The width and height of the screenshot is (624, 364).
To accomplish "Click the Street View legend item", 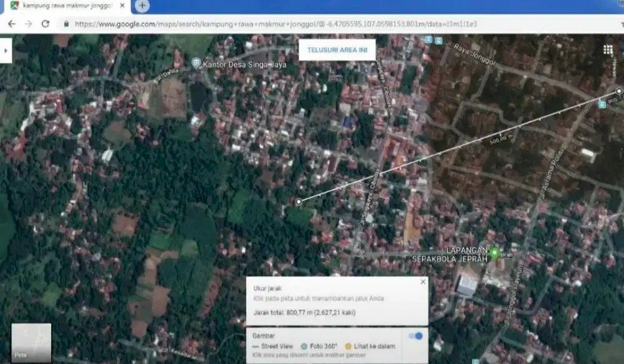I will tap(274, 345).
